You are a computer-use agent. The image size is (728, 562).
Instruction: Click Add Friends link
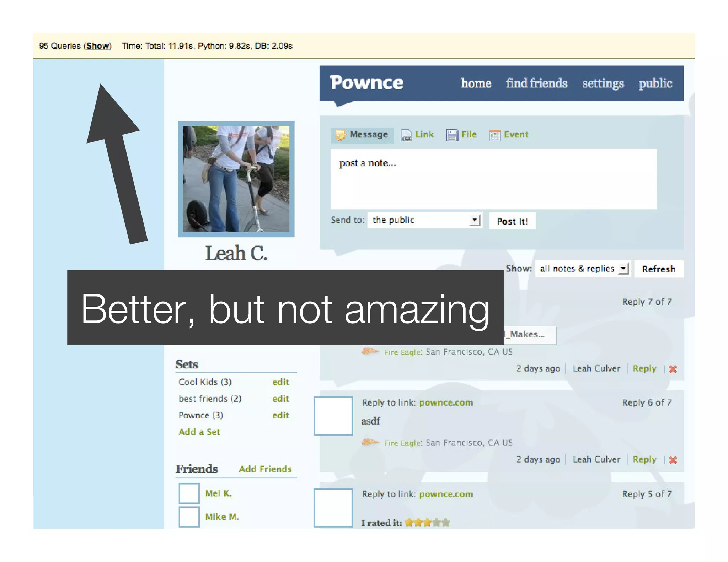[265, 469]
